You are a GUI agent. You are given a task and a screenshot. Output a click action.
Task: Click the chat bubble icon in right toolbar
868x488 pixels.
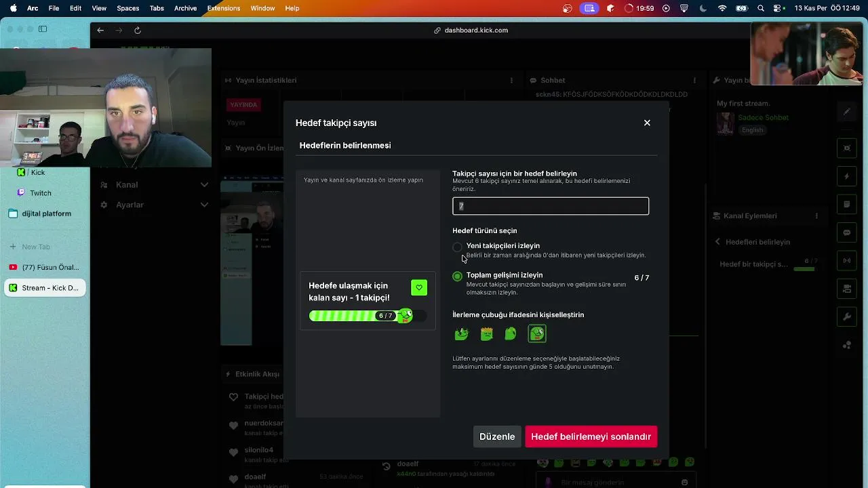[x=847, y=232]
